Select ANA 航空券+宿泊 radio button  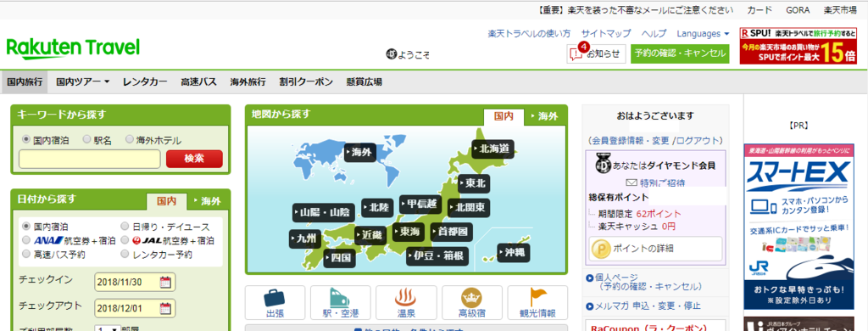[25, 240]
